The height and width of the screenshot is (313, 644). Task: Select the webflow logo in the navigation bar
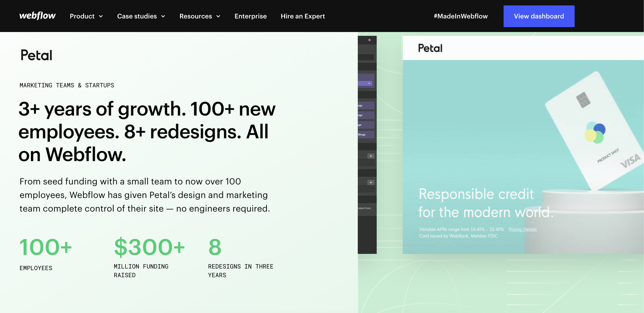pyautogui.click(x=37, y=16)
